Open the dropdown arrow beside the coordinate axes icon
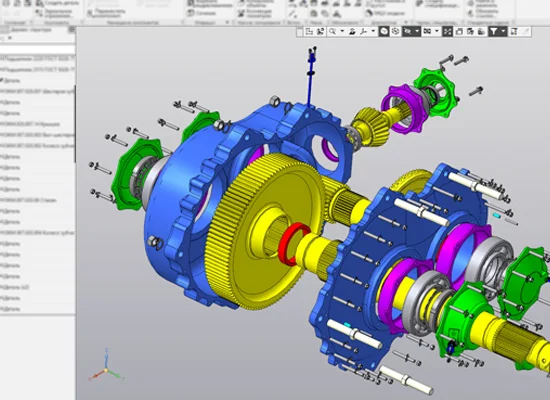 tap(373, 32)
